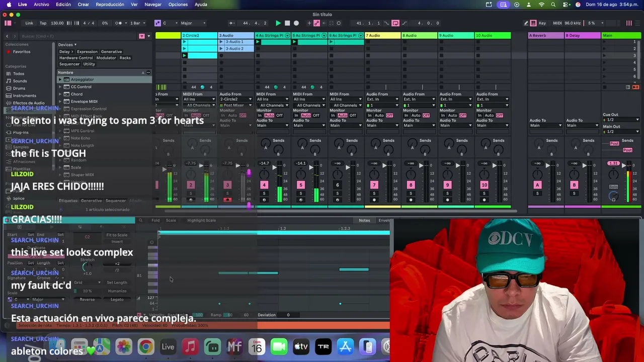Open the Opciones menu
The height and width of the screenshot is (362, 644).
[x=178, y=5]
